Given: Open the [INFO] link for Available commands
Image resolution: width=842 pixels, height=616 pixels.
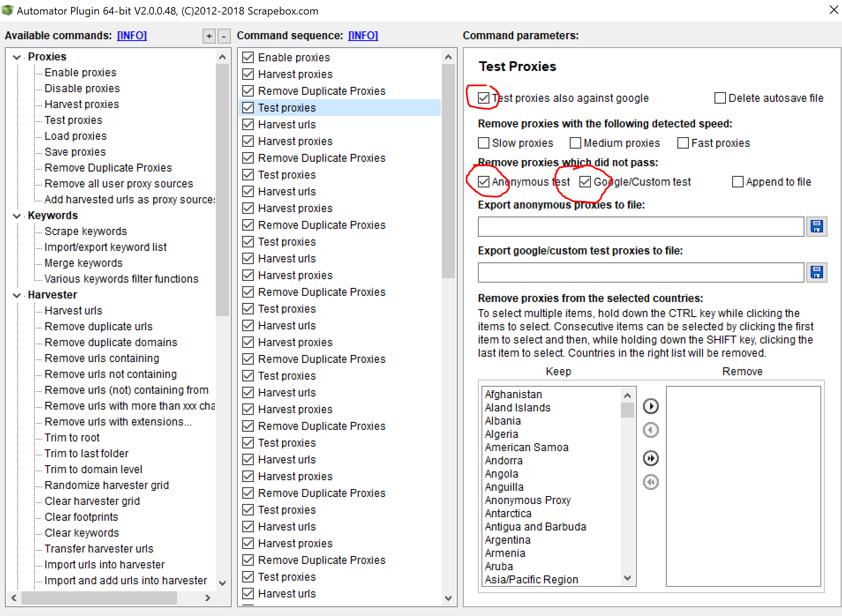Looking at the screenshot, I should 132,35.
